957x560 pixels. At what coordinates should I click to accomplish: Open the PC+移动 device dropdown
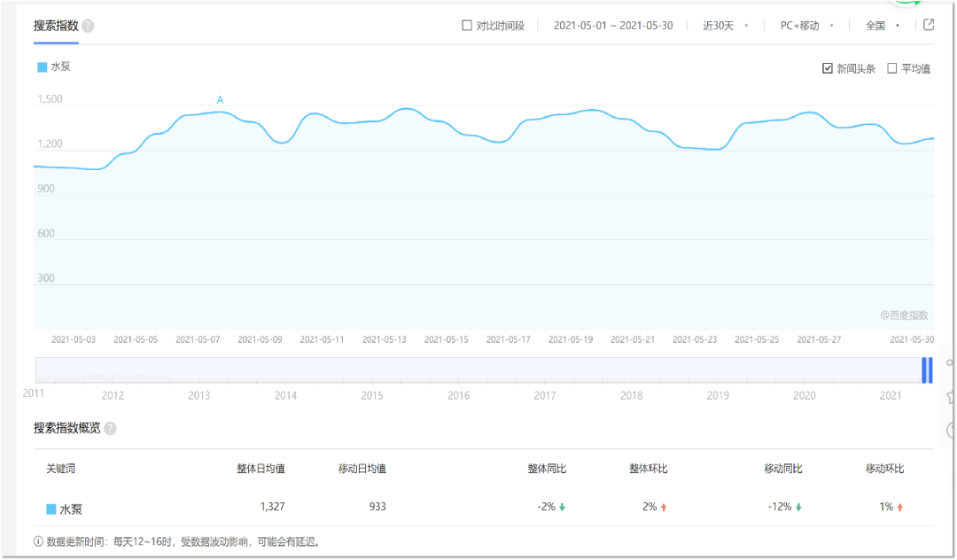(805, 26)
